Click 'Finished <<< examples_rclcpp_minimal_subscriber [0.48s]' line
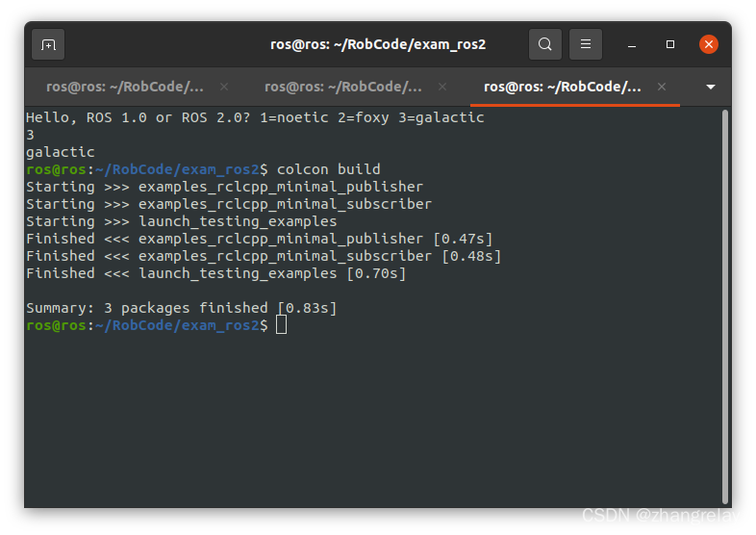The height and width of the screenshot is (535, 756). (x=264, y=256)
